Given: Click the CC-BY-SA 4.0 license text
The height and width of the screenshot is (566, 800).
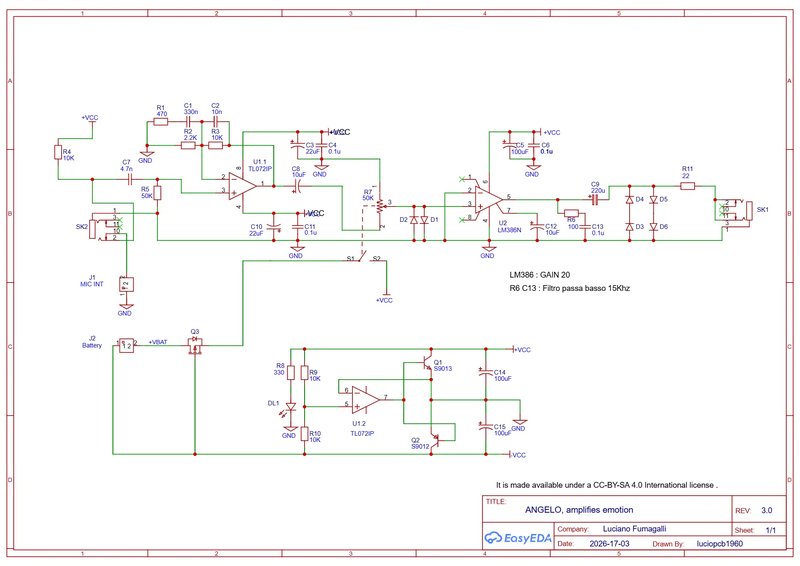Looking at the screenshot, I should 607,485.
